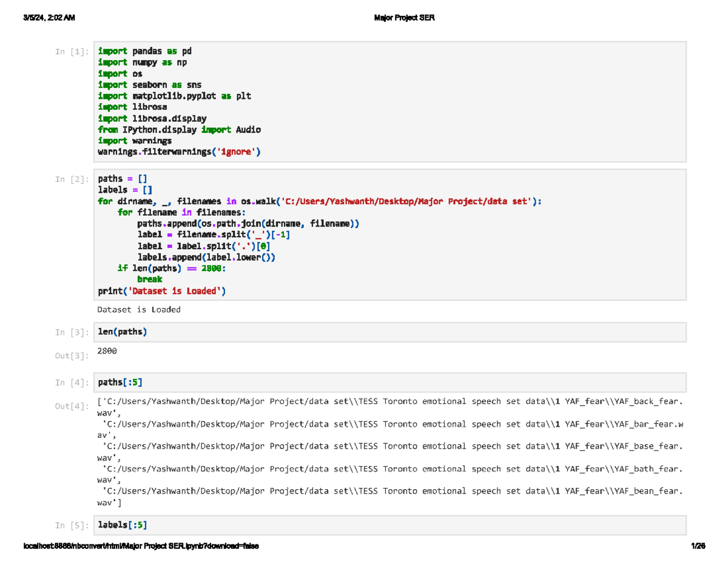Click the print('Dataset is Loaded') line
This screenshot has width=728, height=562.
coord(162,291)
